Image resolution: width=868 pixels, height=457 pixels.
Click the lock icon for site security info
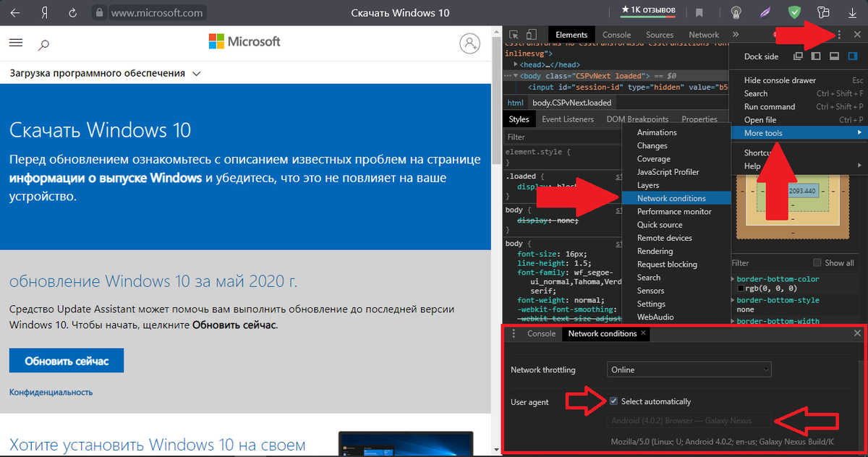pos(100,13)
